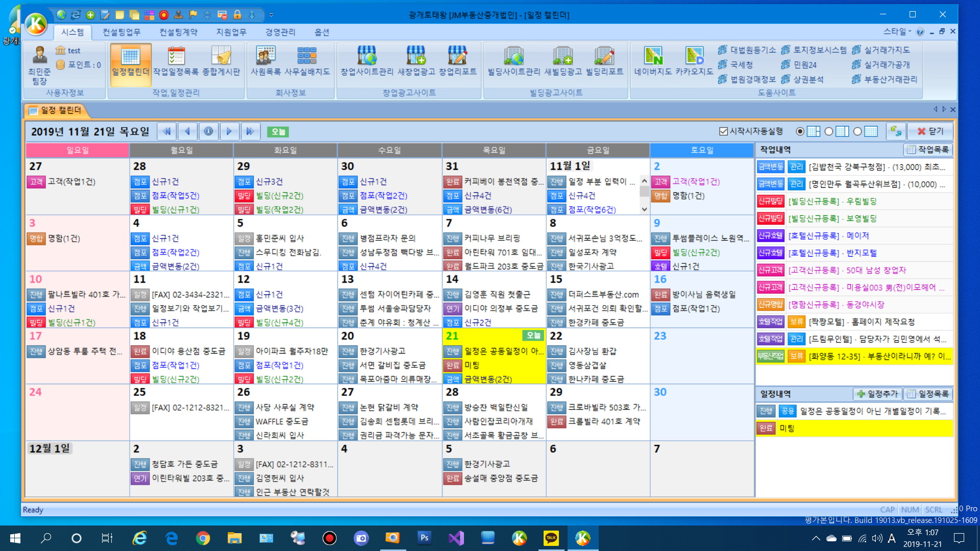The image size is (980, 551).
Task: Switch to the 컨설팅업무 ribbon tab
Action: point(121,32)
